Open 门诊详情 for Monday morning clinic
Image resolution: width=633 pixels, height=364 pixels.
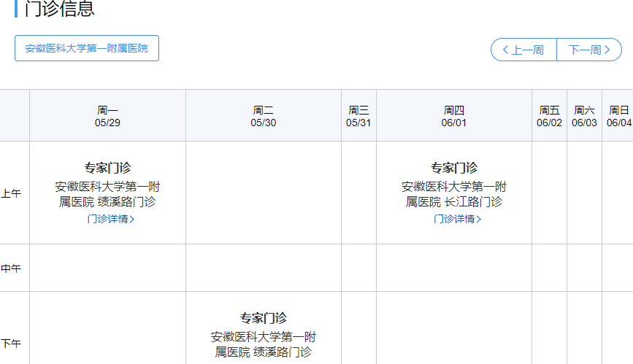(110, 219)
